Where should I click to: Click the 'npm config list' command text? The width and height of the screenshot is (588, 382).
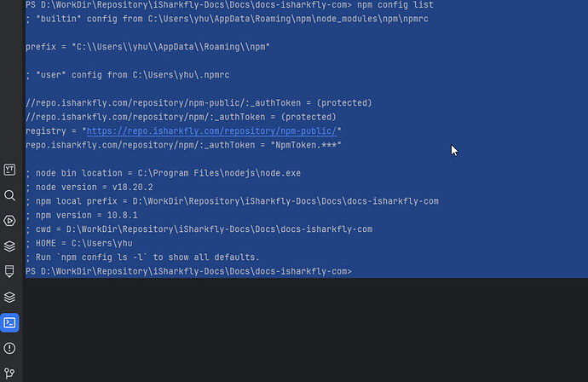395,5
